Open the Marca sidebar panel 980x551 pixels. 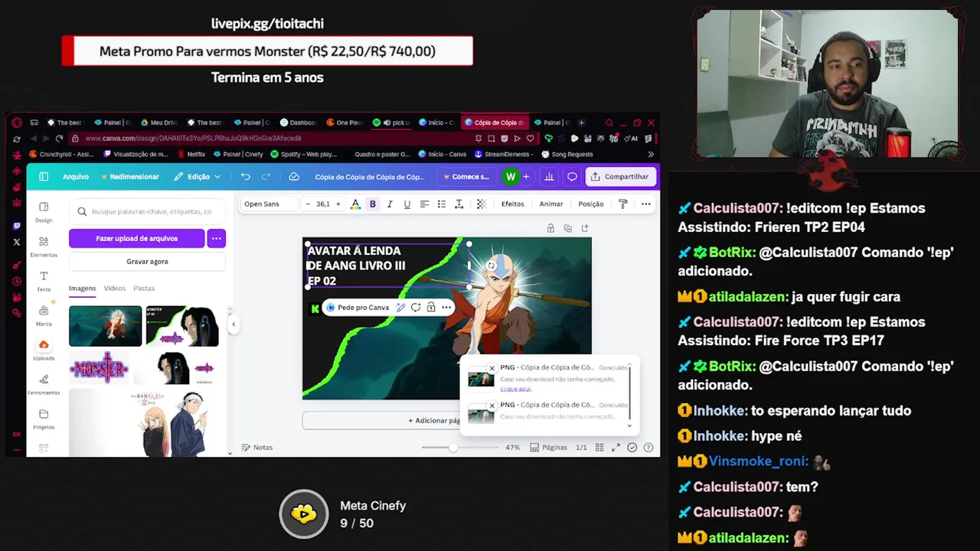44,316
